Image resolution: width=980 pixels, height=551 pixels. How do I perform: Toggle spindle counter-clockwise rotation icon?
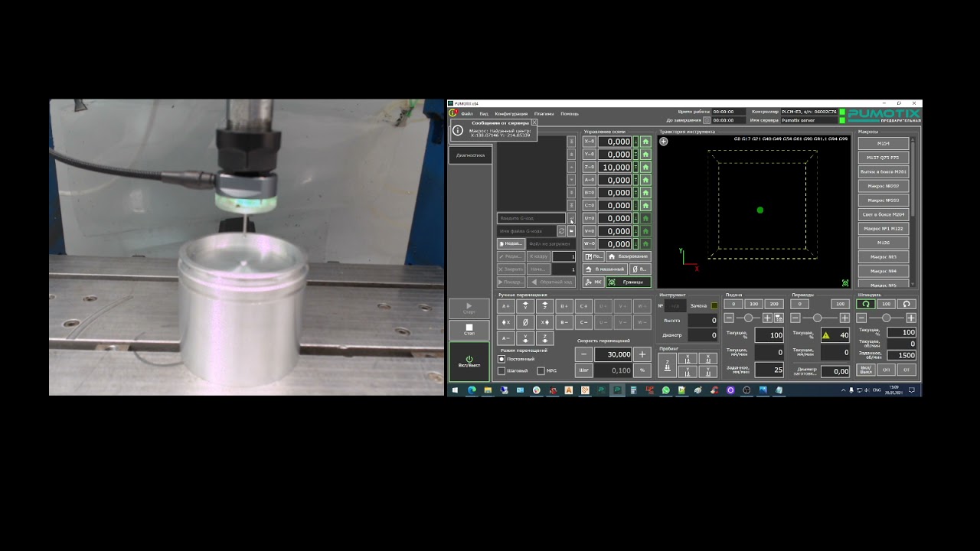(x=906, y=304)
